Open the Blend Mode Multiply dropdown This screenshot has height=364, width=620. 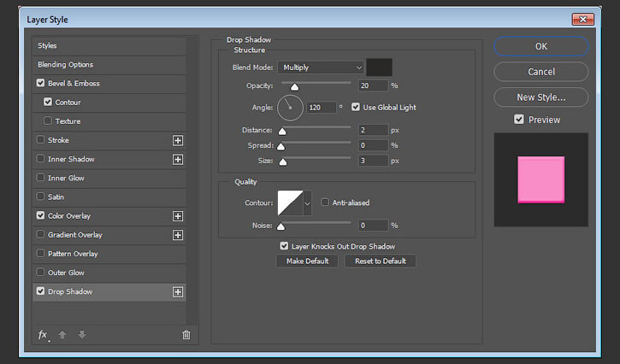point(320,68)
